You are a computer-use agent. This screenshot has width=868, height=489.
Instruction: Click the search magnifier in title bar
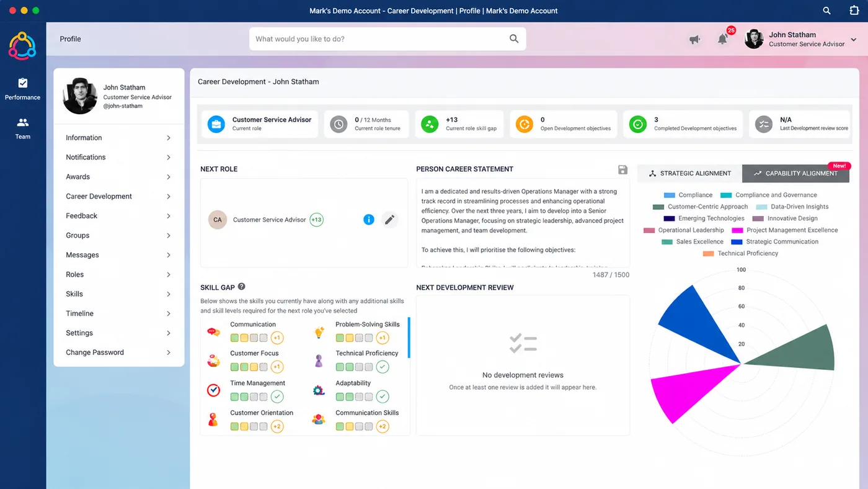coord(826,11)
